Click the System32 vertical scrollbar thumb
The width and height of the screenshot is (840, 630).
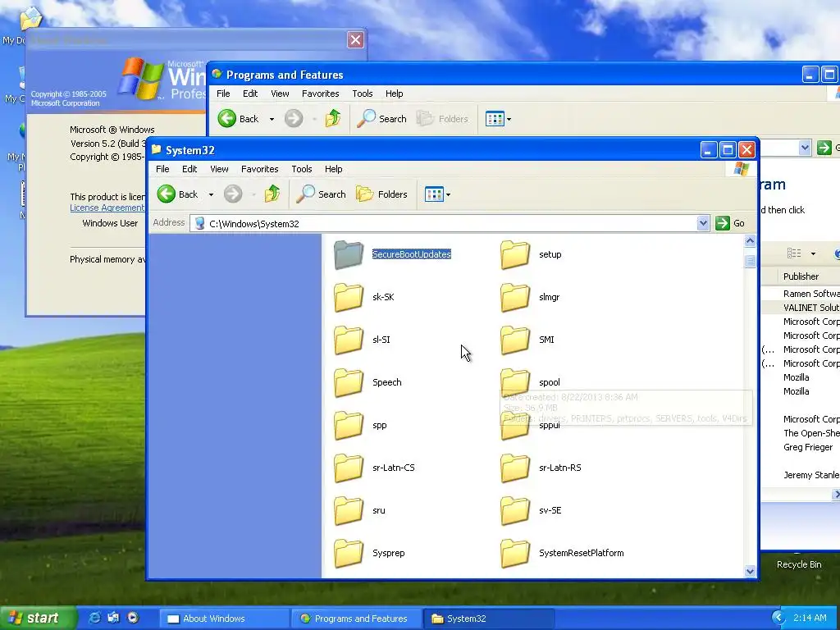[x=750, y=261]
